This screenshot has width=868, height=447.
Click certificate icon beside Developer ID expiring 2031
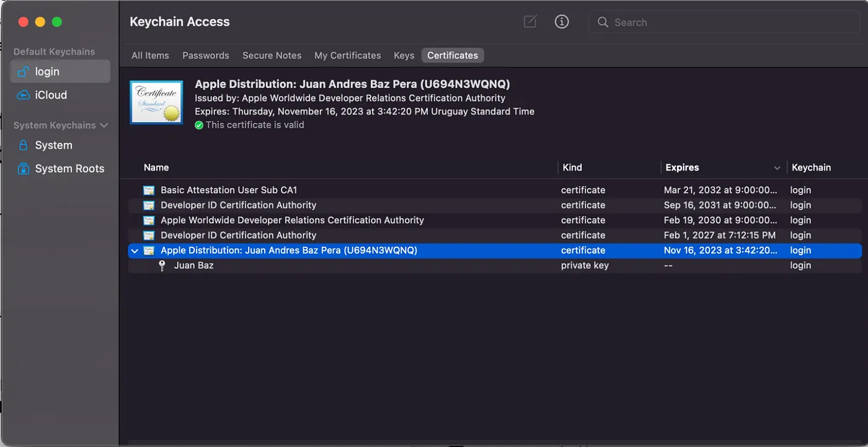coord(149,205)
